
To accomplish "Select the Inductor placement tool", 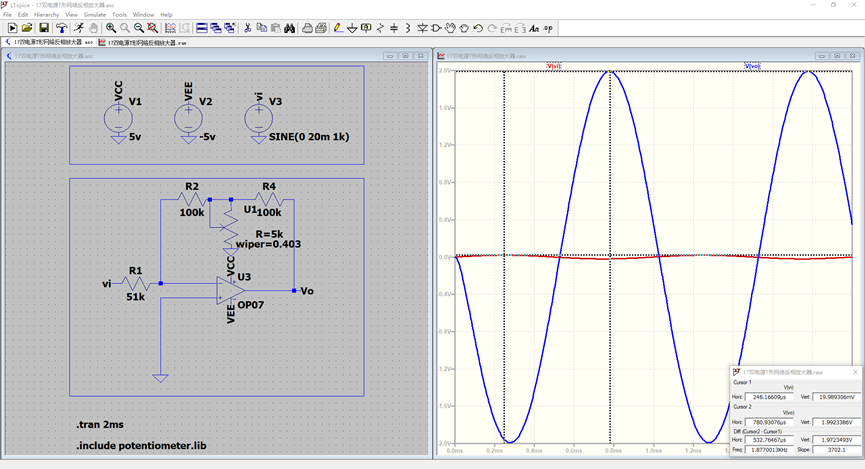I will 408,28.
